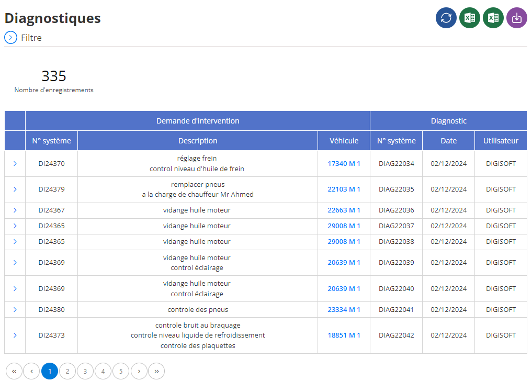Expand row DI24370 réglage frein

point(15,164)
